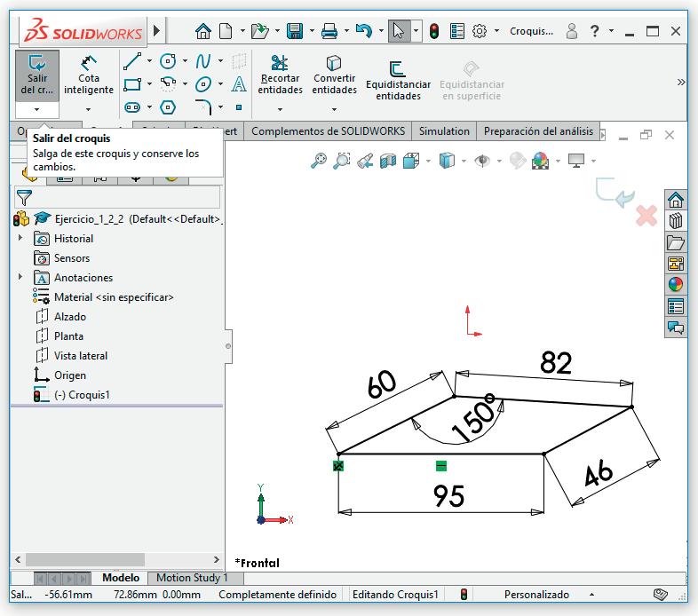The height and width of the screenshot is (616, 698).
Task: Open the Complementos de SOLIDWORKS tab
Action: (328, 131)
